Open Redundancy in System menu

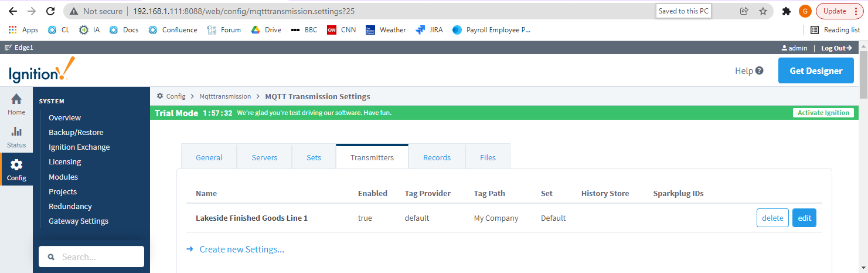click(70, 206)
